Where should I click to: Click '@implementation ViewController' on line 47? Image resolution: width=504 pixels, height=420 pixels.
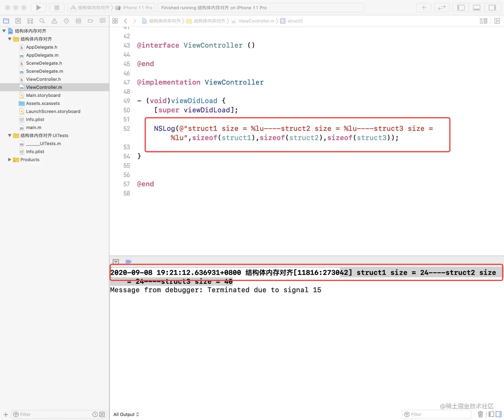(200, 82)
